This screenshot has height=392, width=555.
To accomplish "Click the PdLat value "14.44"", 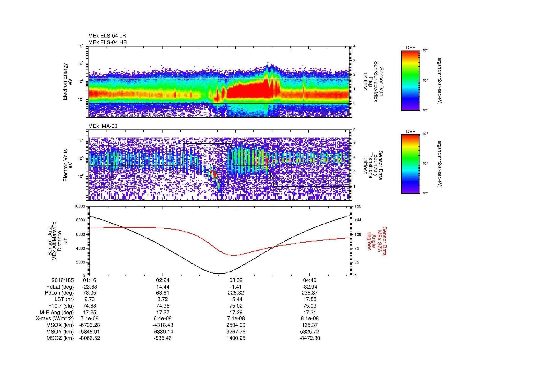I will click(x=163, y=287).
